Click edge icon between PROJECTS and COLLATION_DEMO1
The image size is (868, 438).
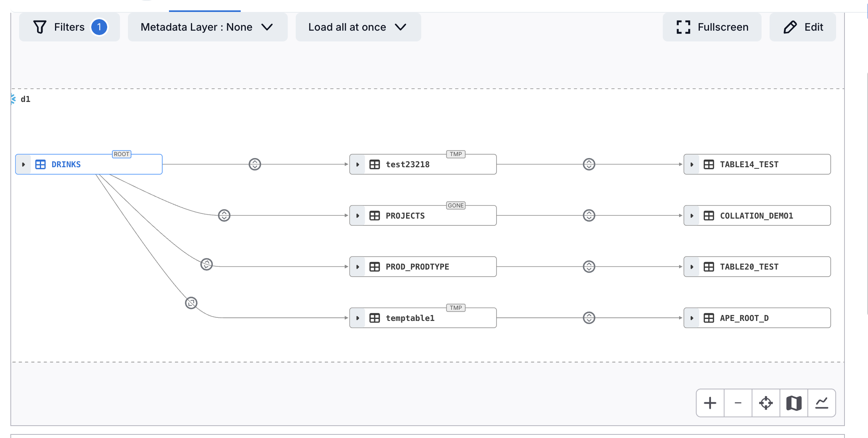pos(589,215)
